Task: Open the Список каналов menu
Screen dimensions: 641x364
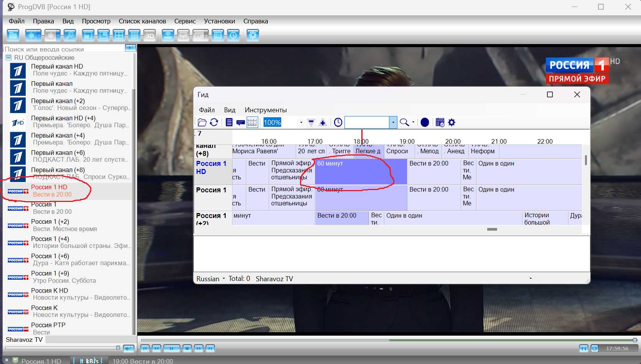Action: (x=142, y=21)
